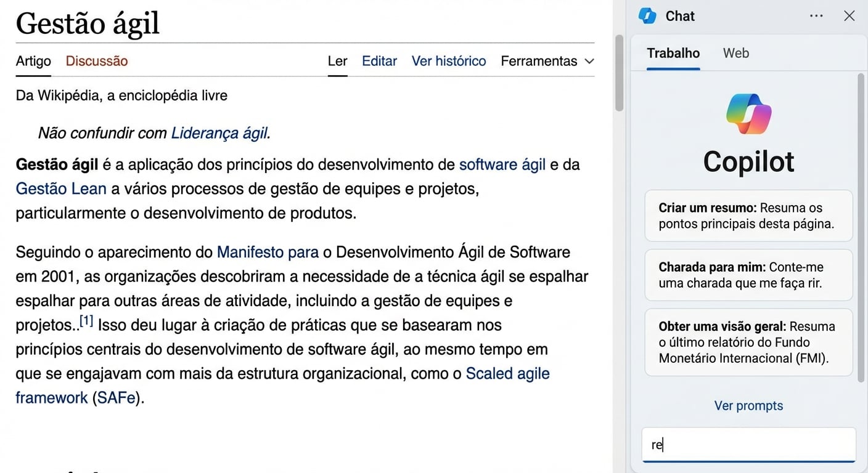The image size is (868, 473).
Task: Switch to the Trabalho tab in Copilot
Action: point(673,53)
